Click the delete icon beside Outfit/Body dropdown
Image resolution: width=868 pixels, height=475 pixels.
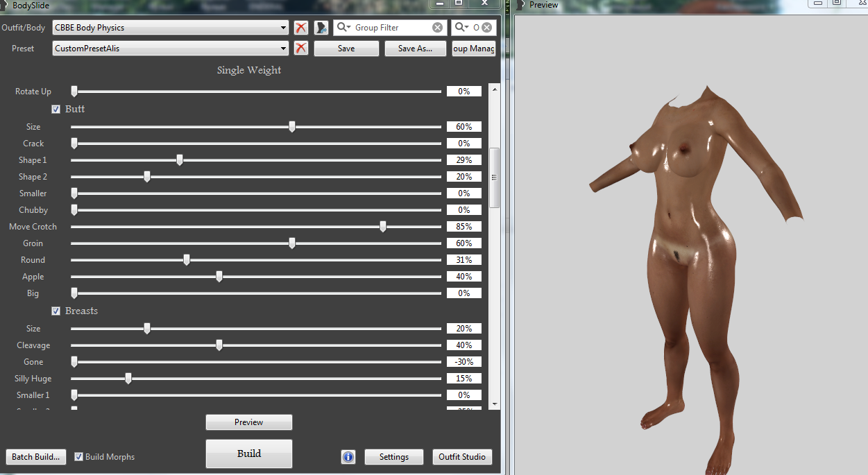pos(300,28)
